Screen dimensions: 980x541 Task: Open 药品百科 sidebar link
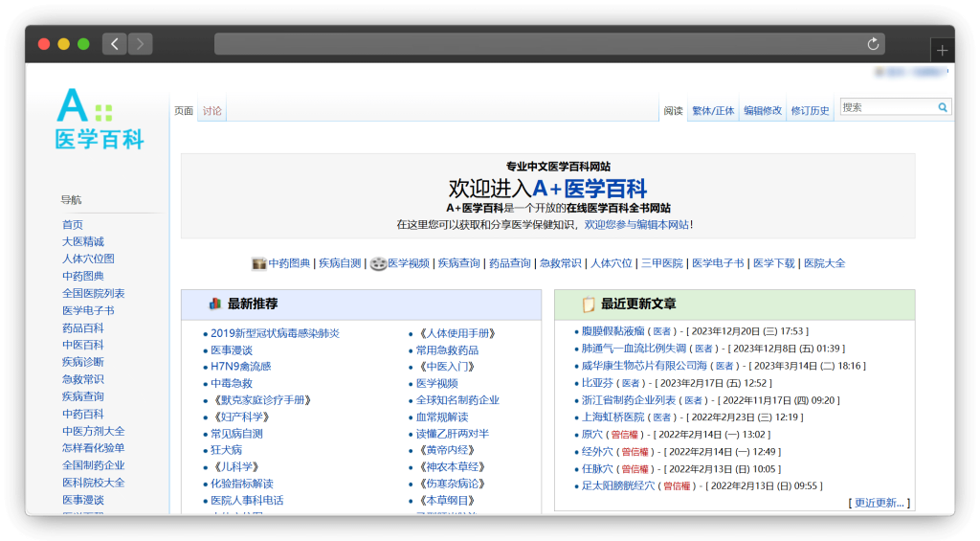click(x=83, y=327)
